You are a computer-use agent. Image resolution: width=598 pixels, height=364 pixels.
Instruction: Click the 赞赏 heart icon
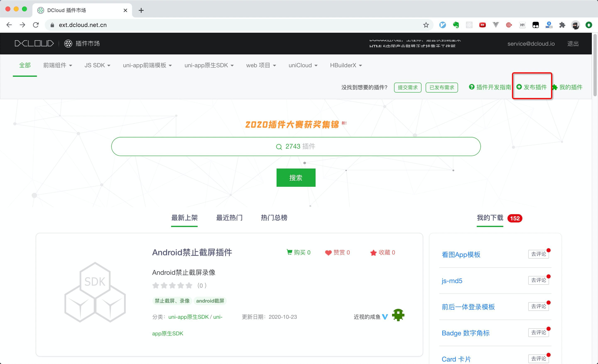(x=328, y=253)
